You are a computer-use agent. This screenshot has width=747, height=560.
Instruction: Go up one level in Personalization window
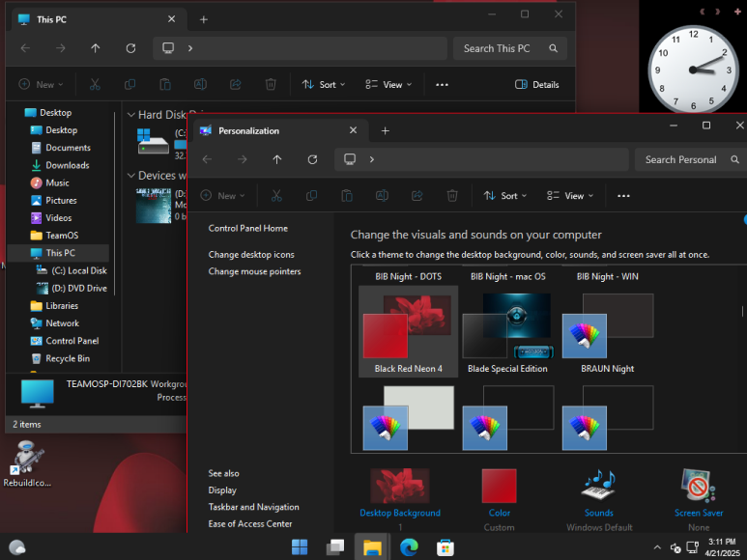(x=277, y=159)
